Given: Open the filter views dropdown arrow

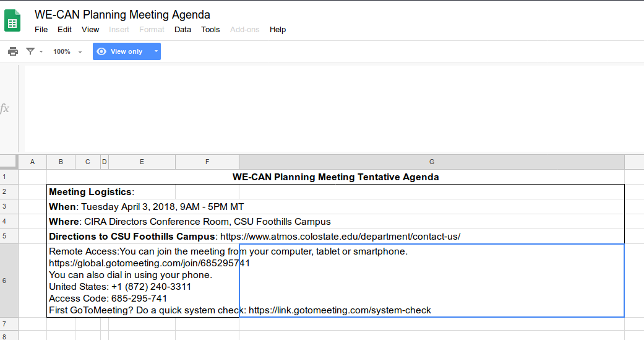Looking at the screenshot, I should 41,51.
